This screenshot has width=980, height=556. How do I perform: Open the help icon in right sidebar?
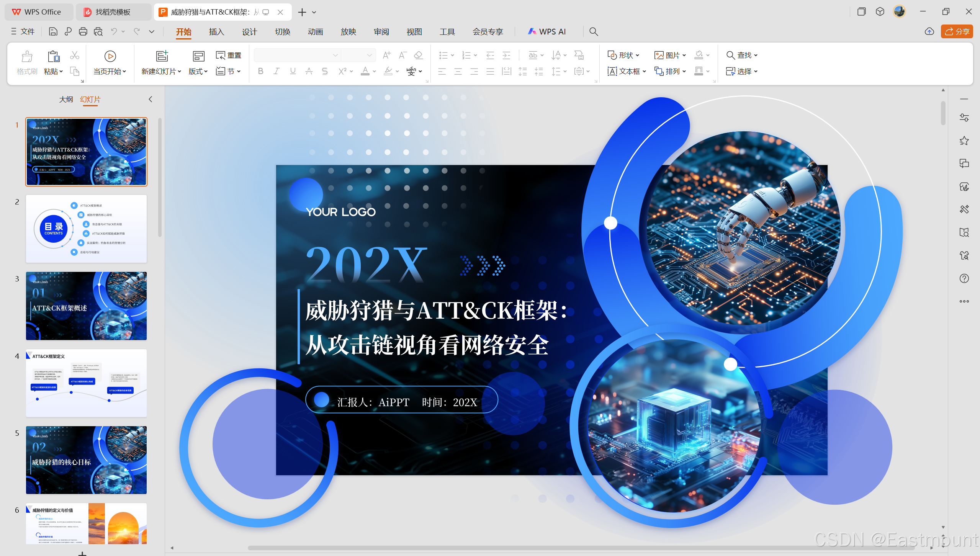(x=964, y=278)
